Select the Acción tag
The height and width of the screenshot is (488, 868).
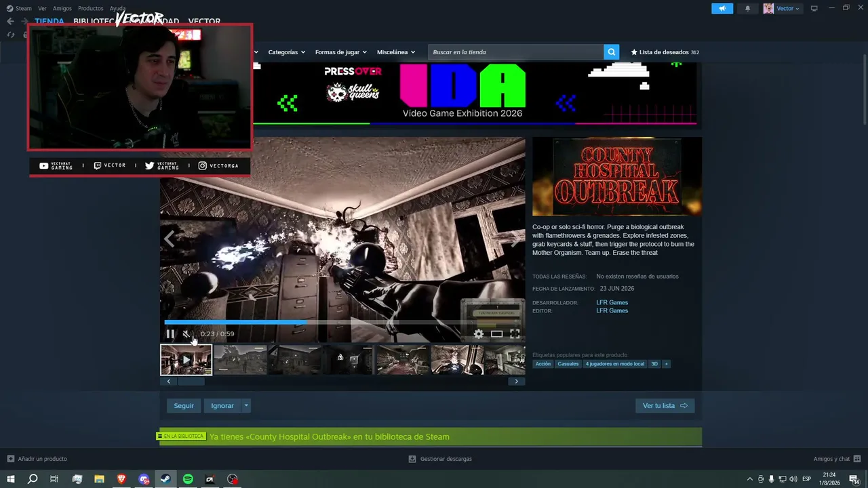[543, 364]
